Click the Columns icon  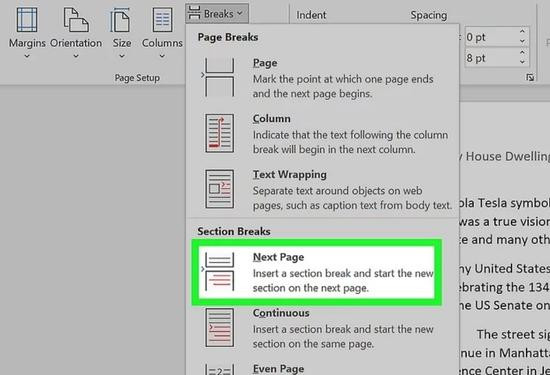(162, 20)
